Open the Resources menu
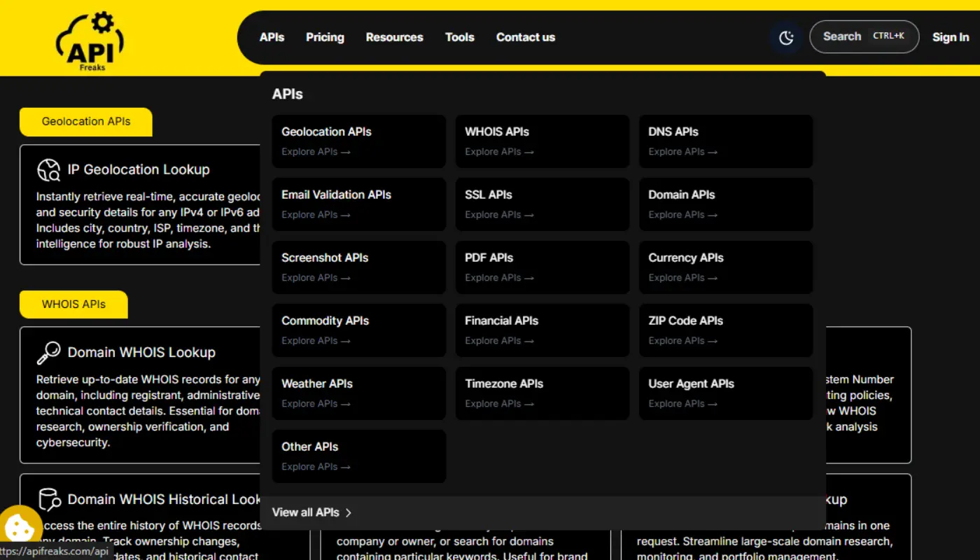Viewport: 980px width, 560px height. 394,37
